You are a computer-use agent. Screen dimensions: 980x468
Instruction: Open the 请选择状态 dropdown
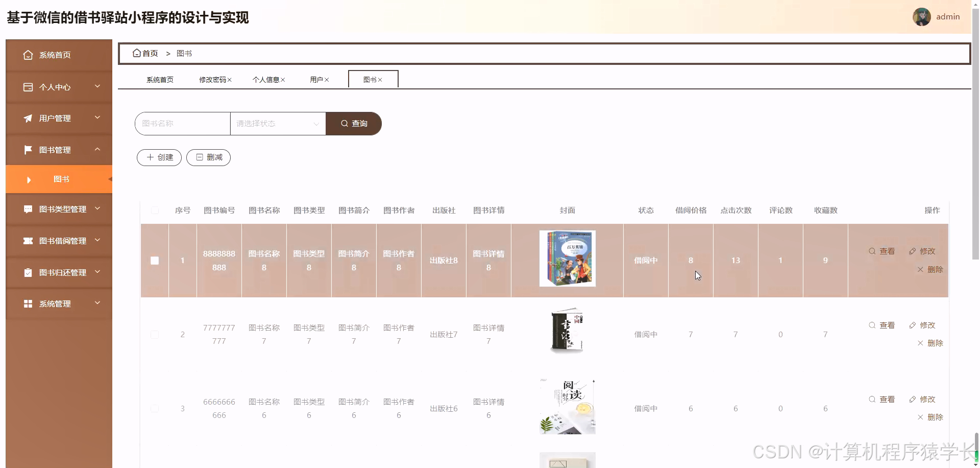[278, 124]
